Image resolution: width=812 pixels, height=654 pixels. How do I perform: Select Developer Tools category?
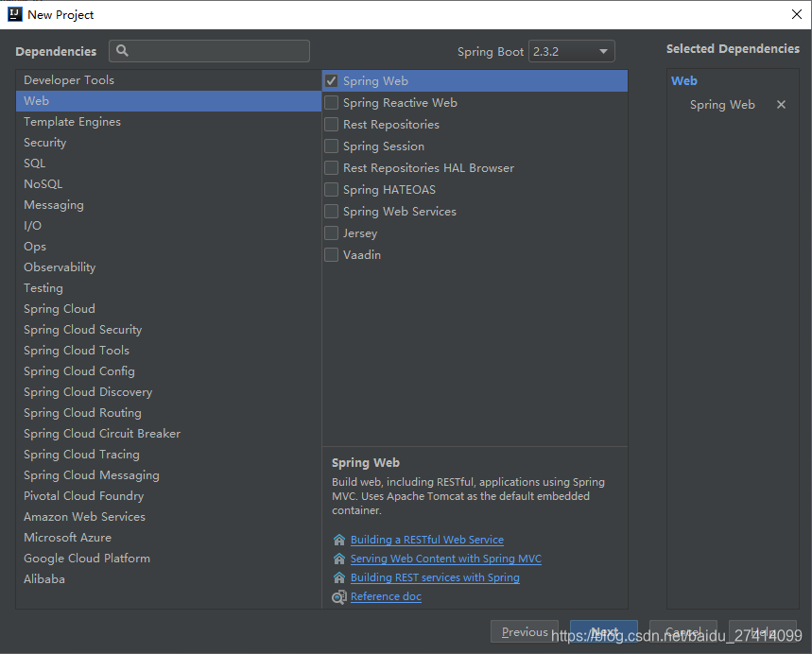click(169, 80)
